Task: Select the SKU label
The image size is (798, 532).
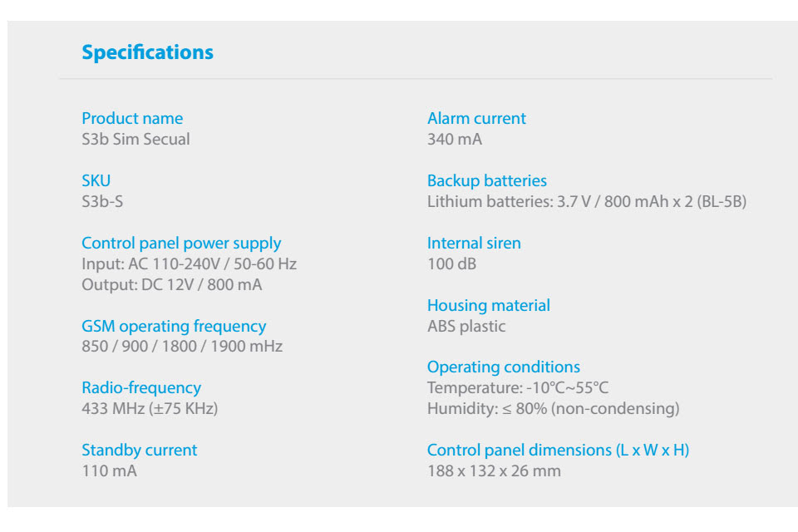Action: pyautogui.click(x=96, y=180)
